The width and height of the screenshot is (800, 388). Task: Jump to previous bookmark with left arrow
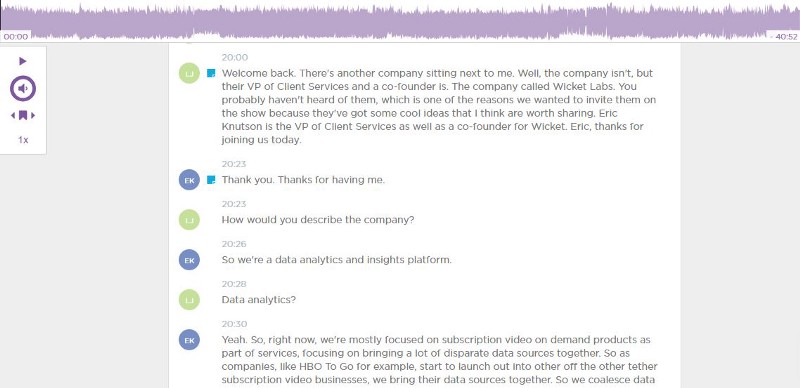(13, 115)
